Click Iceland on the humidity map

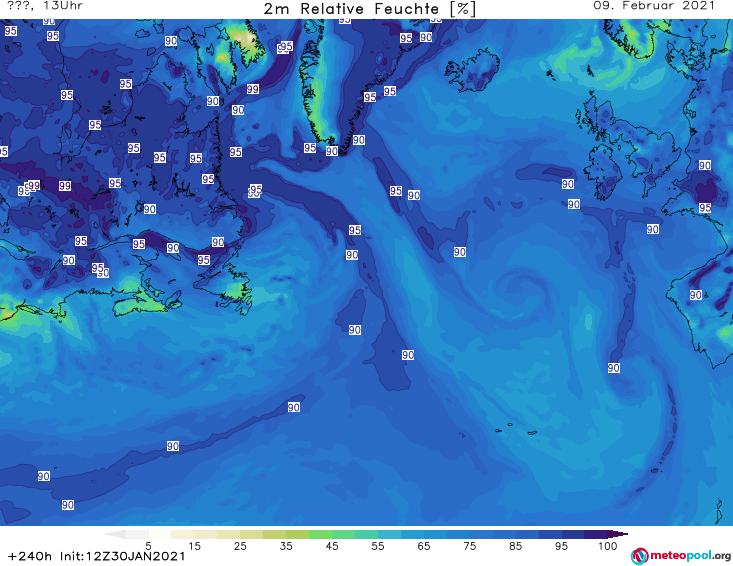(472, 70)
